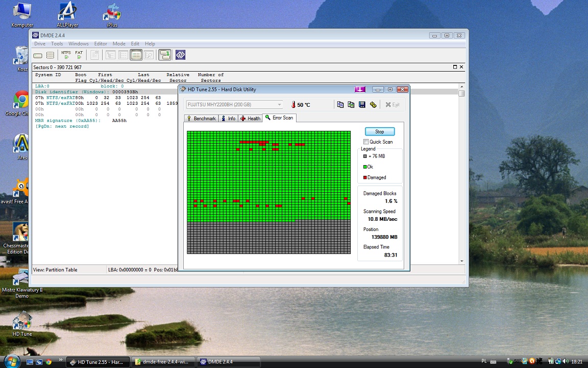Click the DMDE vertical scrollbar up arrow
Screen dimensions: 588x368
tap(461, 86)
